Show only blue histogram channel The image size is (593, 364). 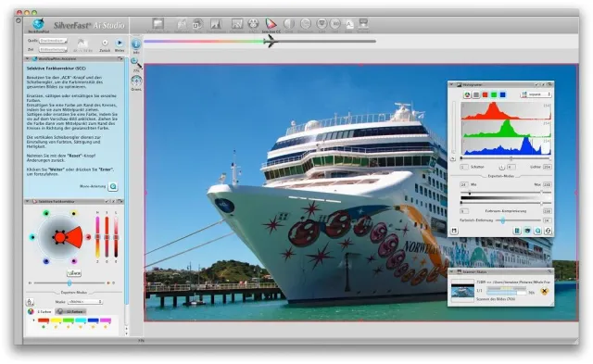pyautogui.click(x=502, y=94)
